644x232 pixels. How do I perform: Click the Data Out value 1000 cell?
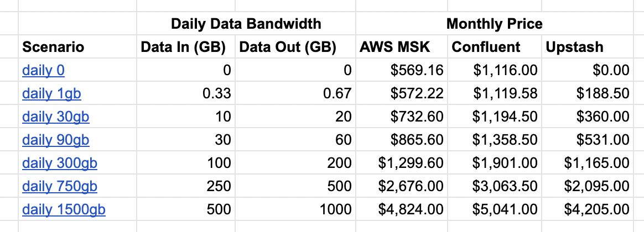click(334, 209)
